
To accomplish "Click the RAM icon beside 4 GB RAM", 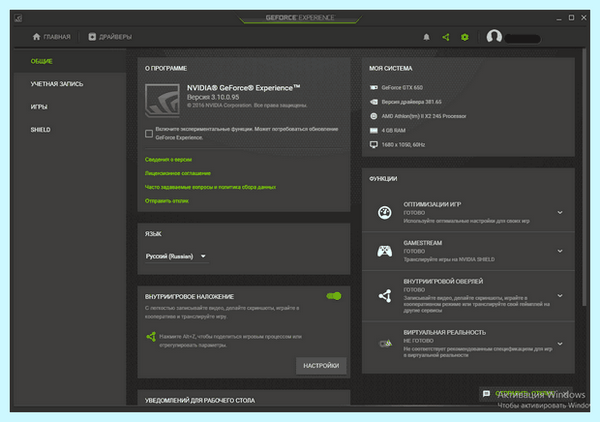I will point(374,130).
